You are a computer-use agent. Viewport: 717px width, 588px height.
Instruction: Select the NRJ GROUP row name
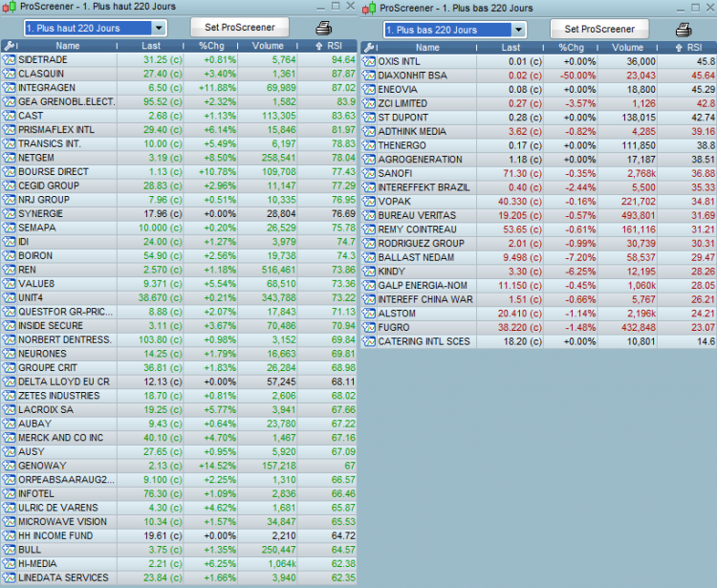(x=44, y=200)
